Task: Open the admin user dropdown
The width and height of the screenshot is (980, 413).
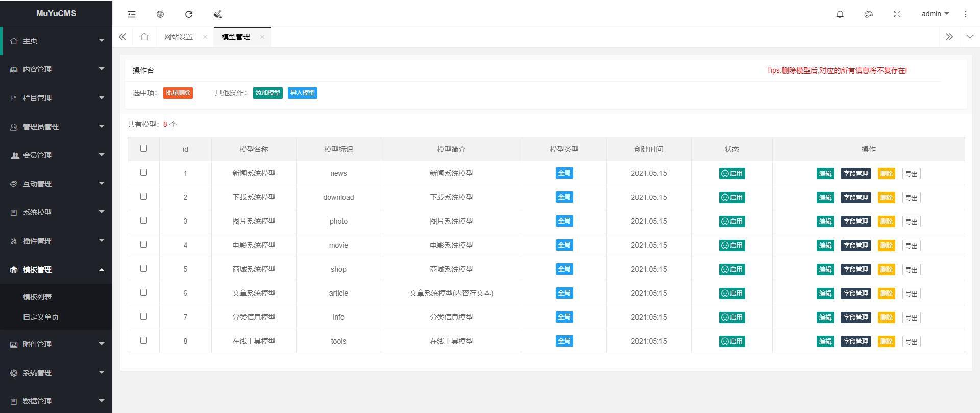Action: coord(935,14)
